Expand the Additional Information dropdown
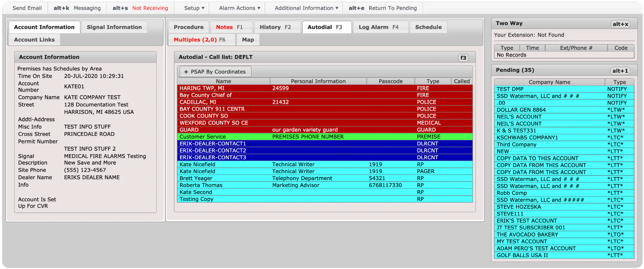The height and width of the screenshot is (269, 644). tap(306, 8)
